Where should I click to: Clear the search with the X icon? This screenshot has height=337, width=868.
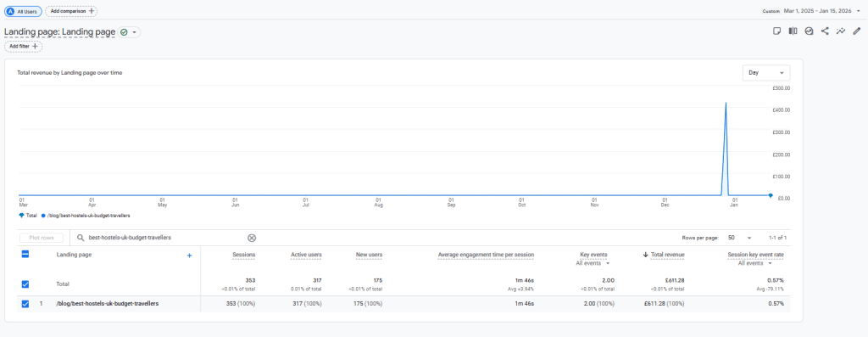(252, 238)
